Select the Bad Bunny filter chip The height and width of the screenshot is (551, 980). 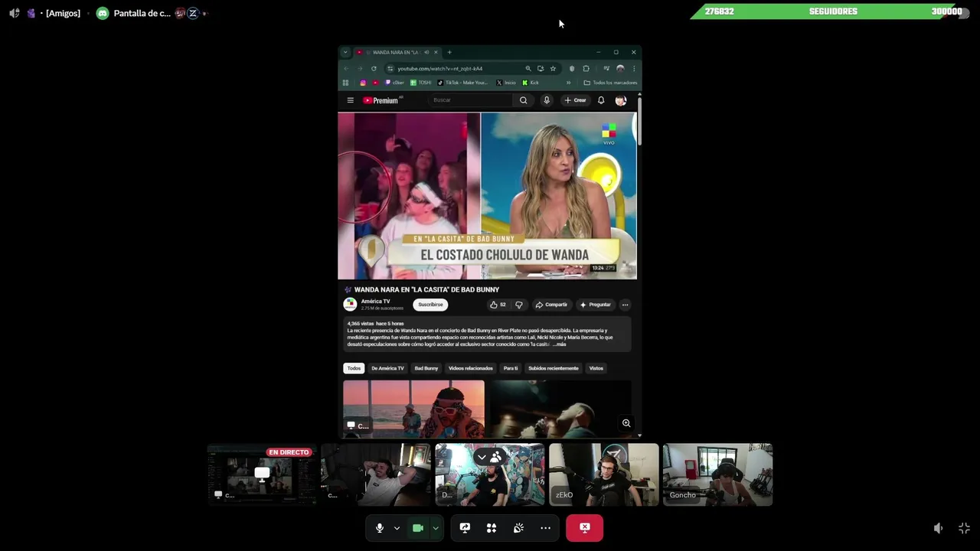(426, 368)
